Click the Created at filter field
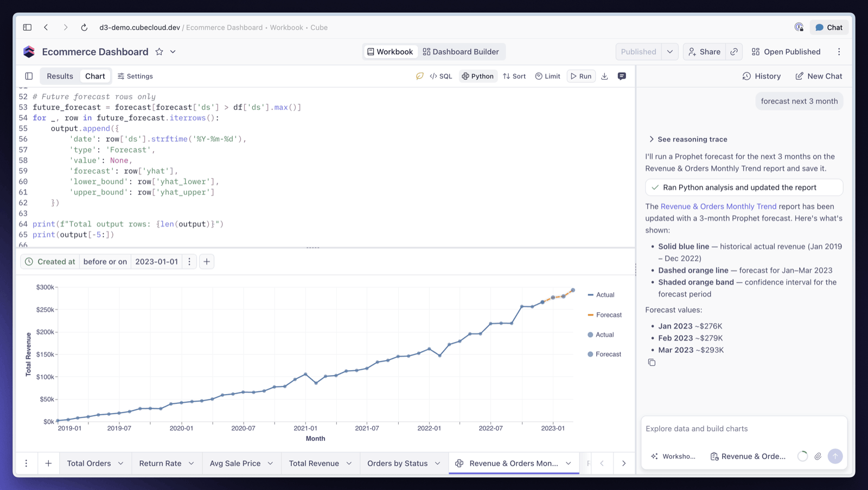Viewport: 868px width, 490px height. point(50,261)
